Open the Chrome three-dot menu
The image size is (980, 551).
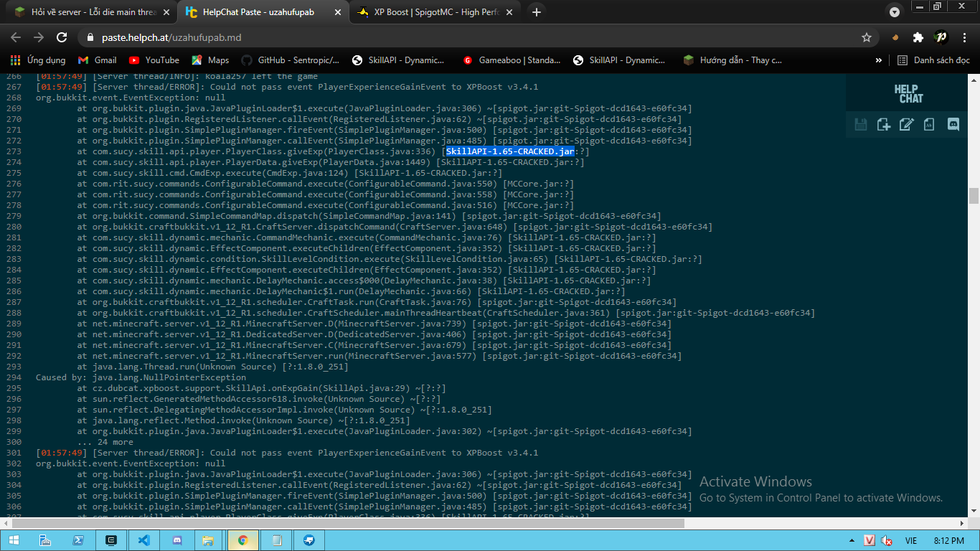click(963, 37)
